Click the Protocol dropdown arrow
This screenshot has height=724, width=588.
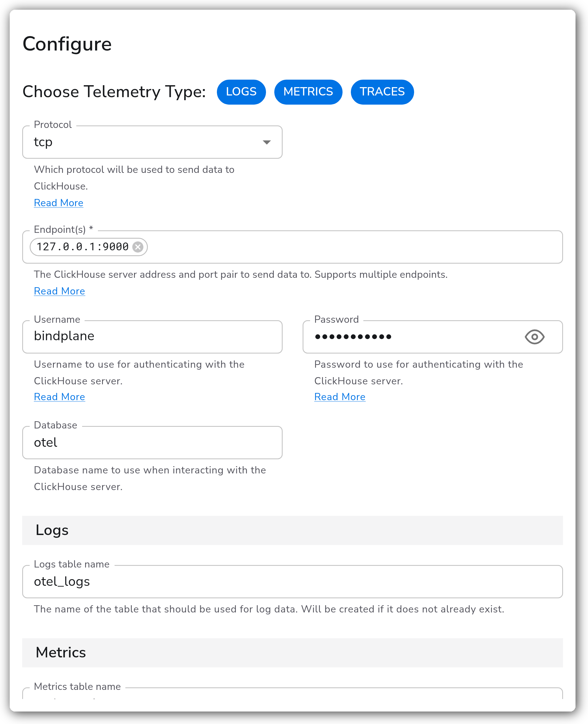(x=267, y=142)
